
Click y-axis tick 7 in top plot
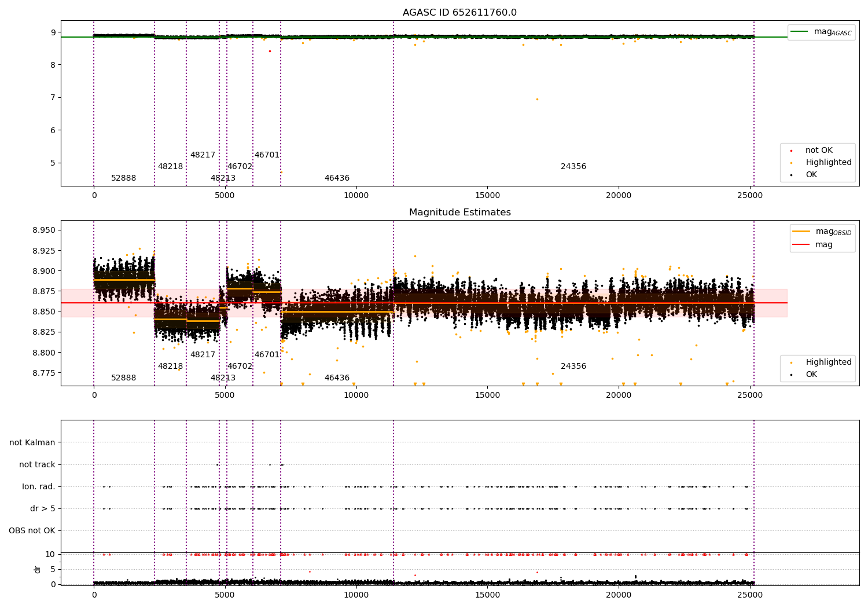coord(53,98)
